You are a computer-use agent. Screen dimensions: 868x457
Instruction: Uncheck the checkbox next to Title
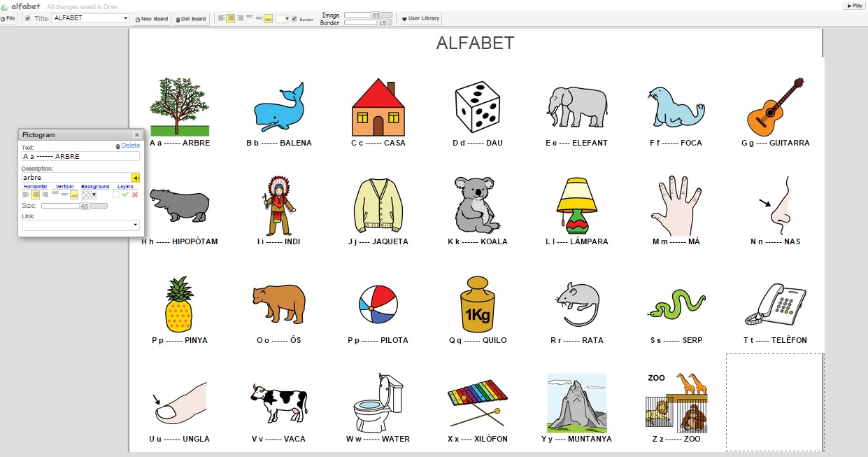pyautogui.click(x=28, y=18)
